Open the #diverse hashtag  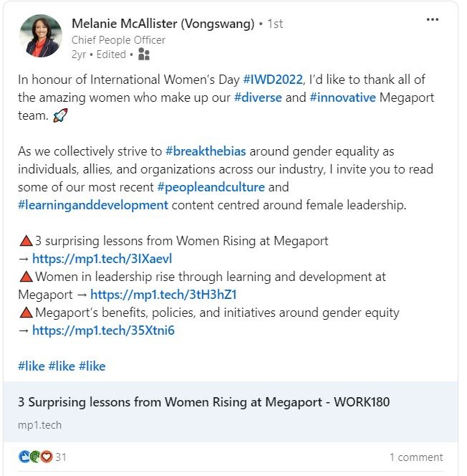258,97
